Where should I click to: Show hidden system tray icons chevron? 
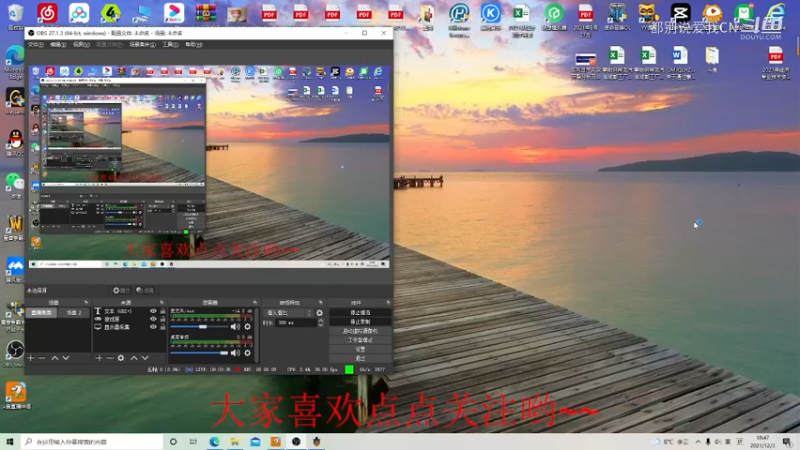point(698,442)
